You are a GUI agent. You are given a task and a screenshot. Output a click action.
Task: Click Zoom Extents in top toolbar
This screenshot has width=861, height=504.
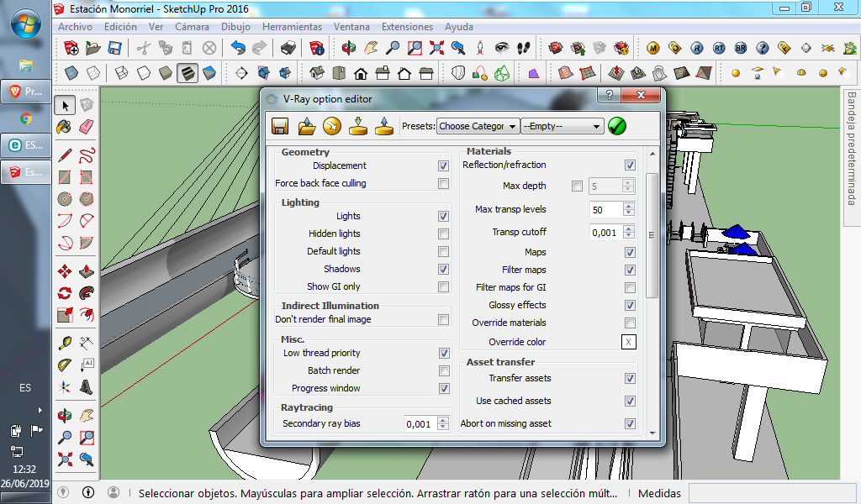(436, 48)
